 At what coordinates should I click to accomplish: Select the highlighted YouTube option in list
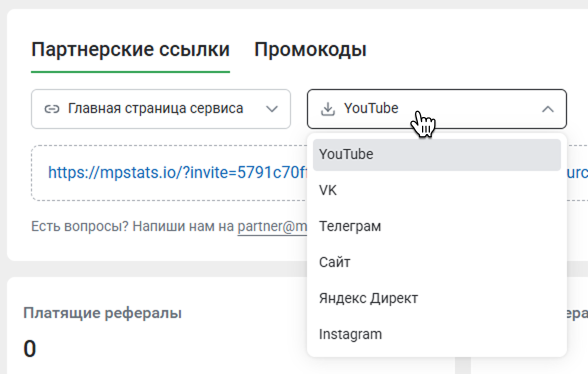346,154
